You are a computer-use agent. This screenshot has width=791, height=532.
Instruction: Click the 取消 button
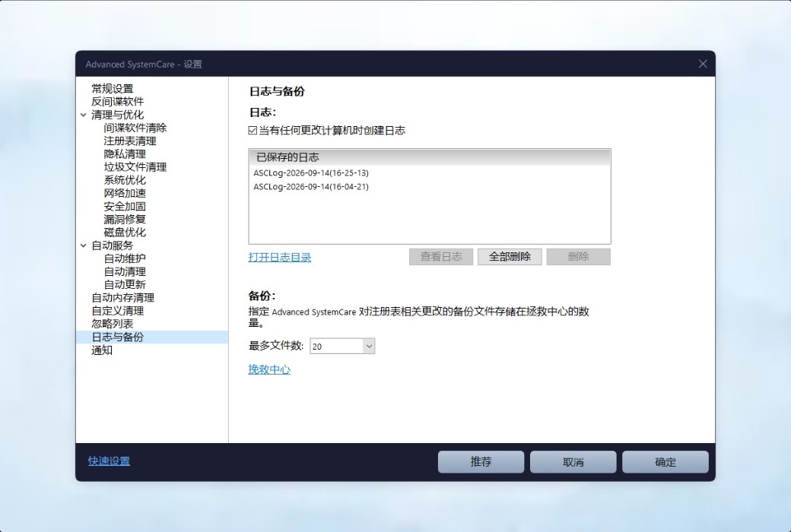pyautogui.click(x=573, y=462)
